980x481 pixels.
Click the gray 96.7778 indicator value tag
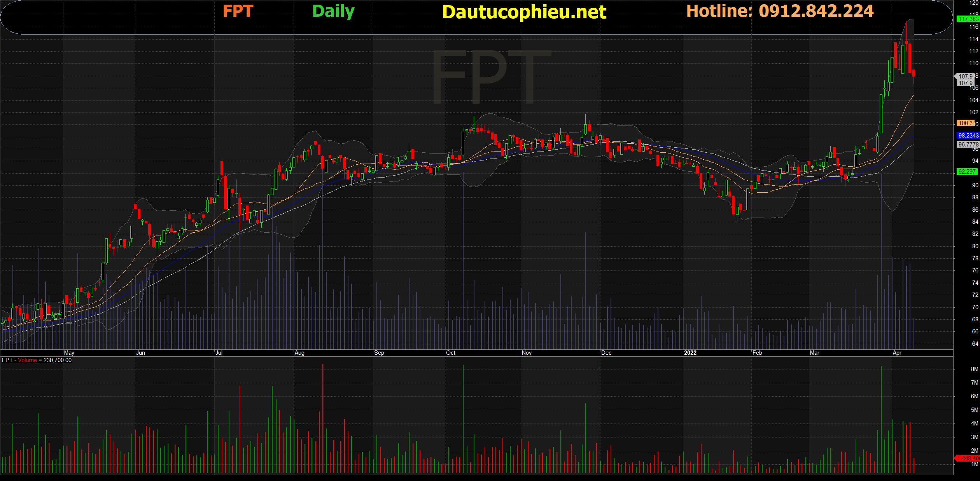(968, 145)
